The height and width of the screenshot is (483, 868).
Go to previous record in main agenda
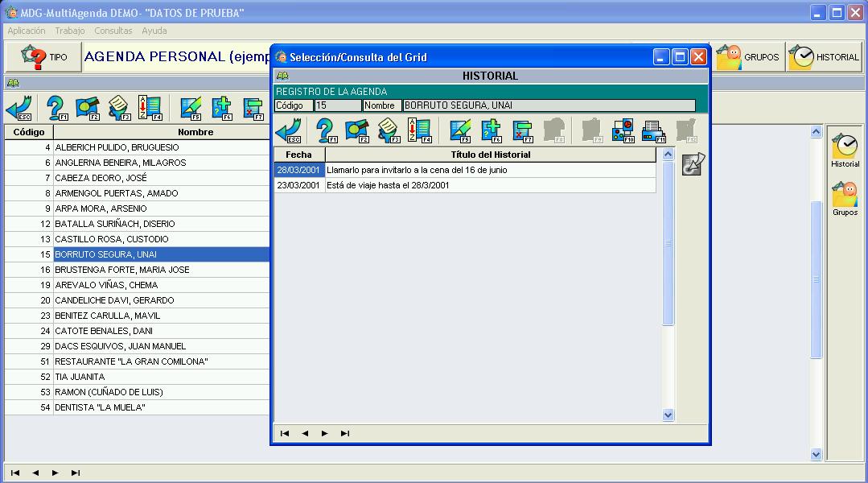pos(35,473)
